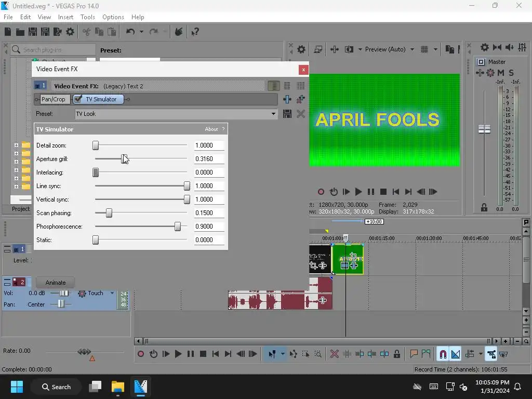The width and height of the screenshot is (532, 399).
Task: Open the Edit menu
Action: [25, 17]
